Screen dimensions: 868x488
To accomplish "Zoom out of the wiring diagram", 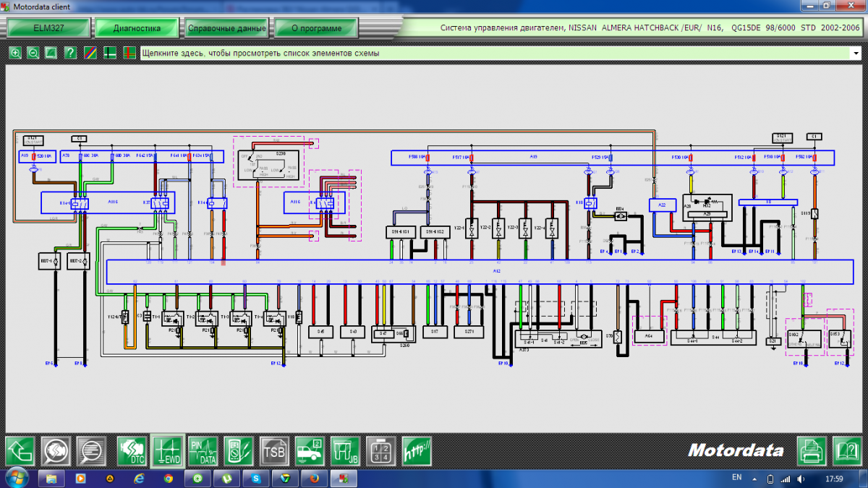I will point(33,53).
